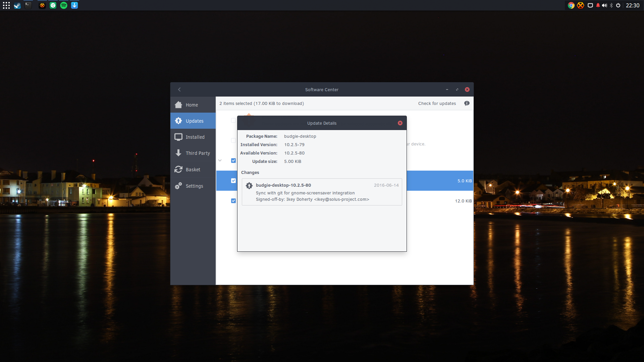Click installed version '10.2.5-79'
Screen dimensions: 644x362
coord(294,144)
